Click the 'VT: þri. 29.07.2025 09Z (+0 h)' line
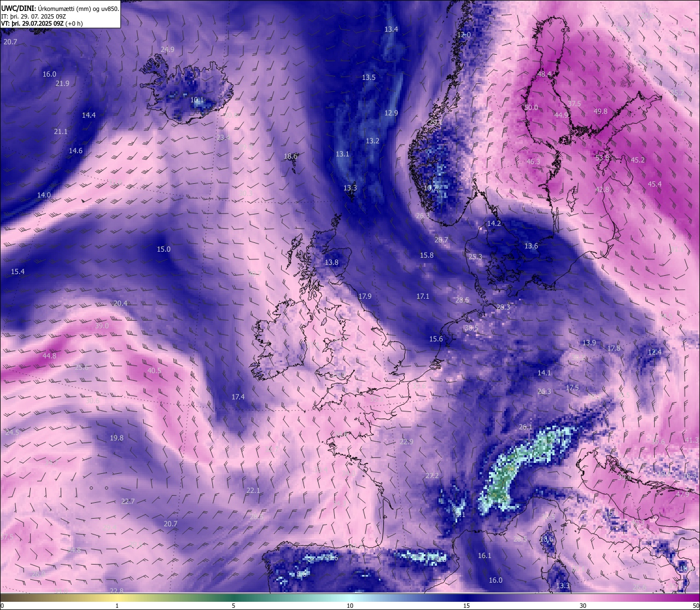This screenshot has height=610, width=700. click(x=42, y=24)
